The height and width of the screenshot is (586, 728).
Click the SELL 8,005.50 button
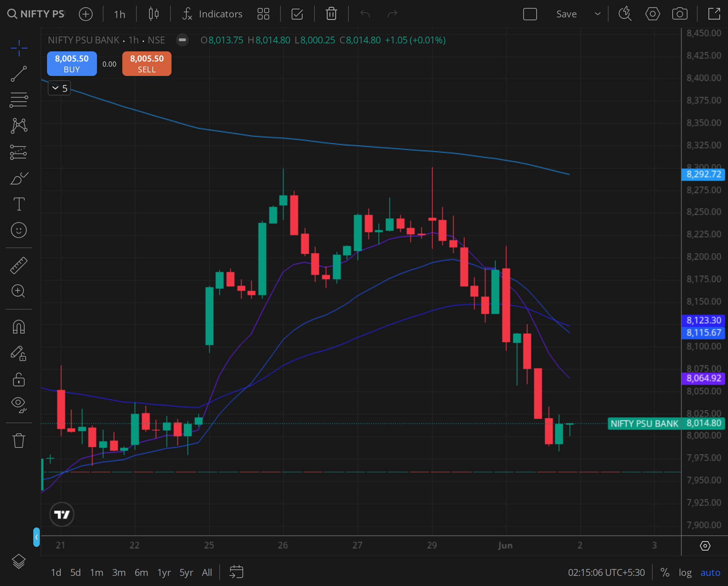click(x=147, y=64)
